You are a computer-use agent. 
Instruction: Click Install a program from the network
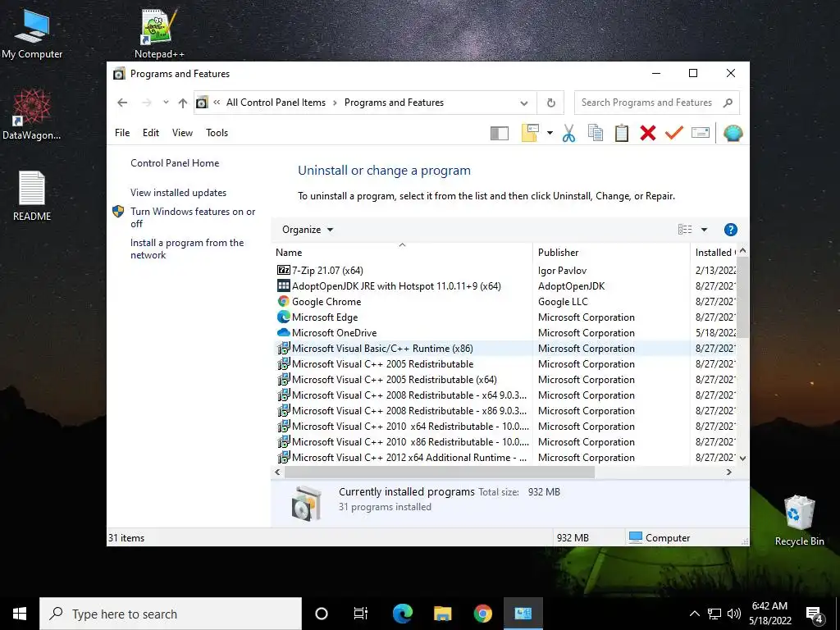187,249
